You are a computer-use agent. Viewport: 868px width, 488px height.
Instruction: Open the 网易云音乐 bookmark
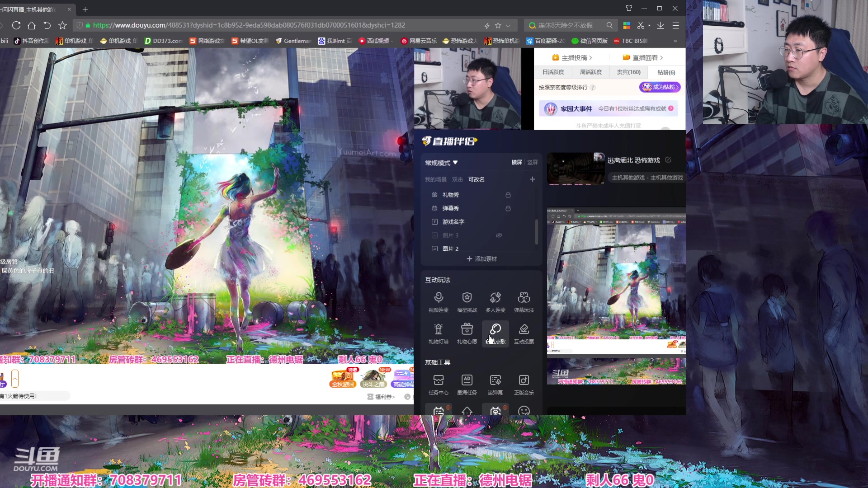pyautogui.click(x=419, y=41)
